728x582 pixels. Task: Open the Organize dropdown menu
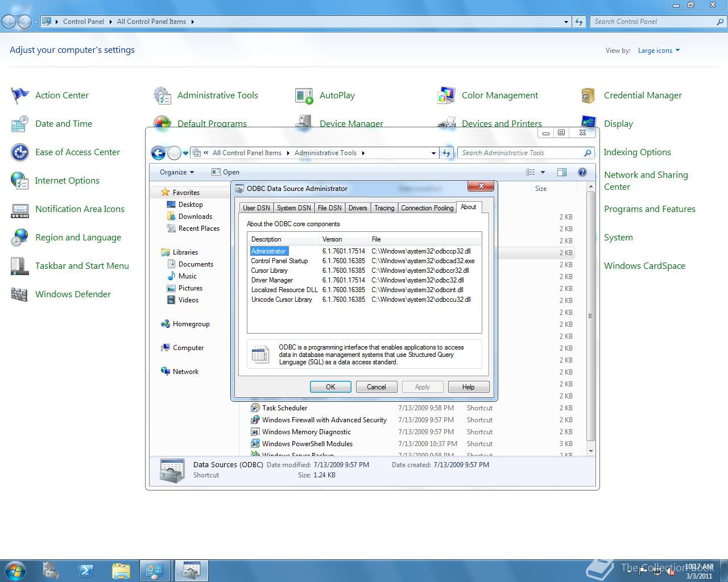coord(177,172)
